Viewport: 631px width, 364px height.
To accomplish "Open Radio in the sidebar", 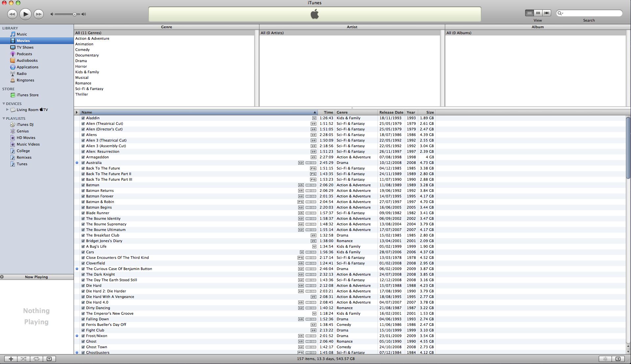I will tap(21, 74).
